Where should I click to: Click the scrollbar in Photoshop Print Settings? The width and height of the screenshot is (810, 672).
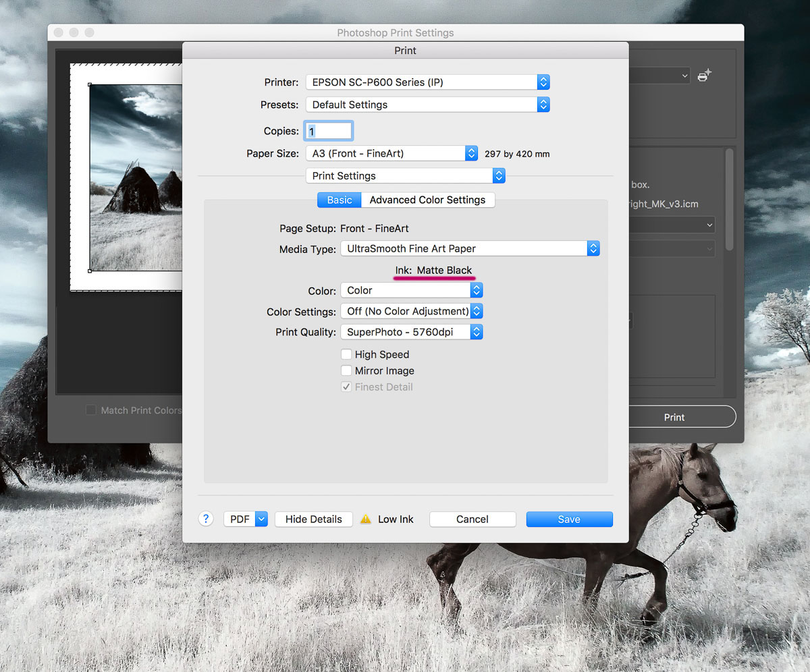pos(729,199)
